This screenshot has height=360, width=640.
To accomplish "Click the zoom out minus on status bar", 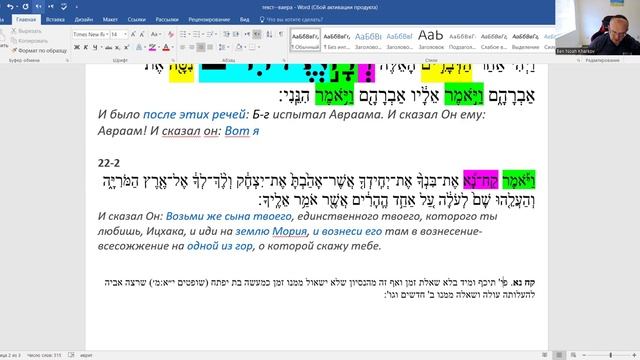I will click(x=584, y=355).
